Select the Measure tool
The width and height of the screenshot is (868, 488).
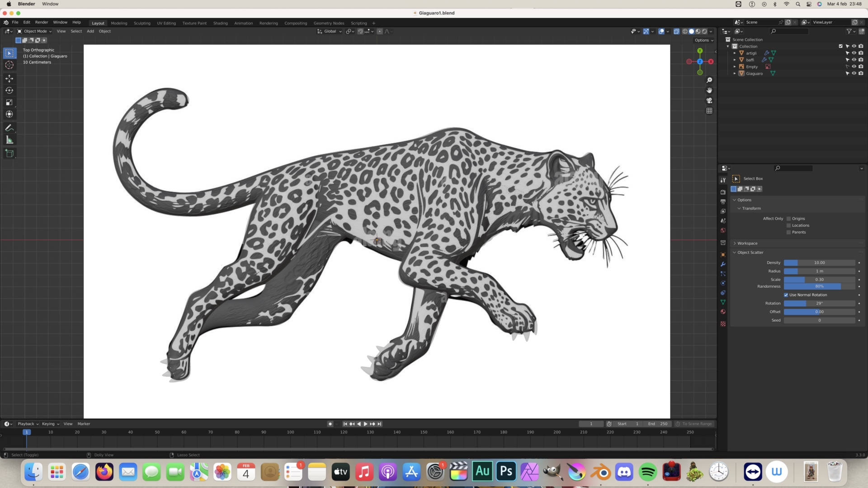pos(9,140)
